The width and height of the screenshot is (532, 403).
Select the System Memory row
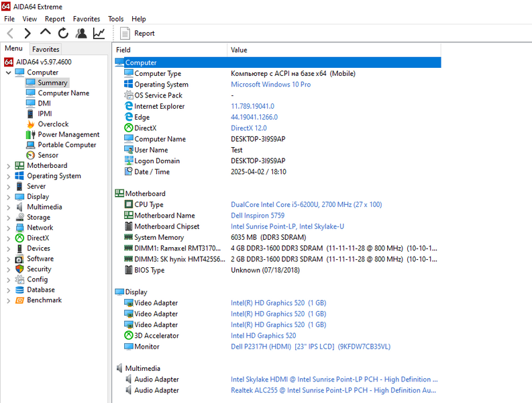(x=278, y=237)
